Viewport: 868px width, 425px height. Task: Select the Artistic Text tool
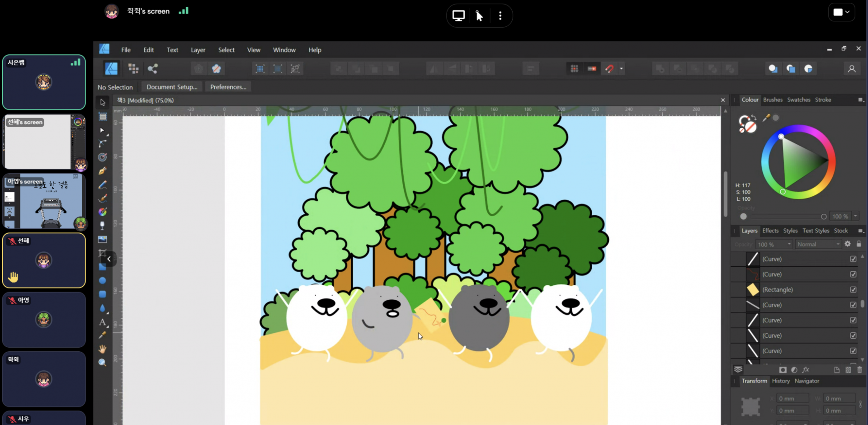pyautogui.click(x=103, y=322)
